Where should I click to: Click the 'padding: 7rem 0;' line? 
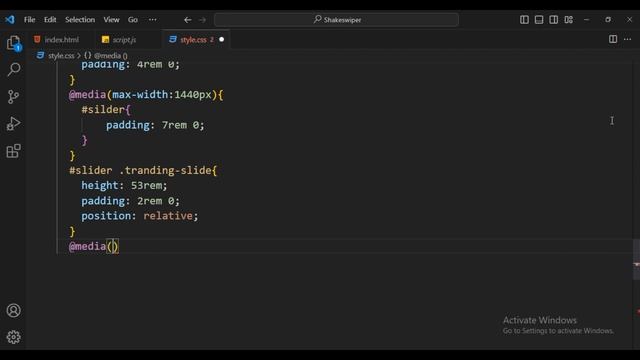pyautogui.click(x=155, y=125)
